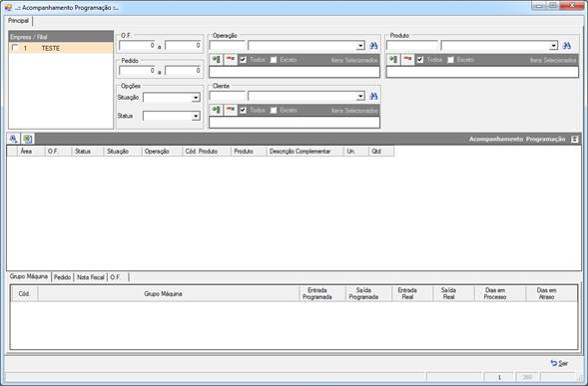The height and width of the screenshot is (386, 588).
Task: Click the Pedido end number field
Action: pyautogui.click(x=183, y=71)
